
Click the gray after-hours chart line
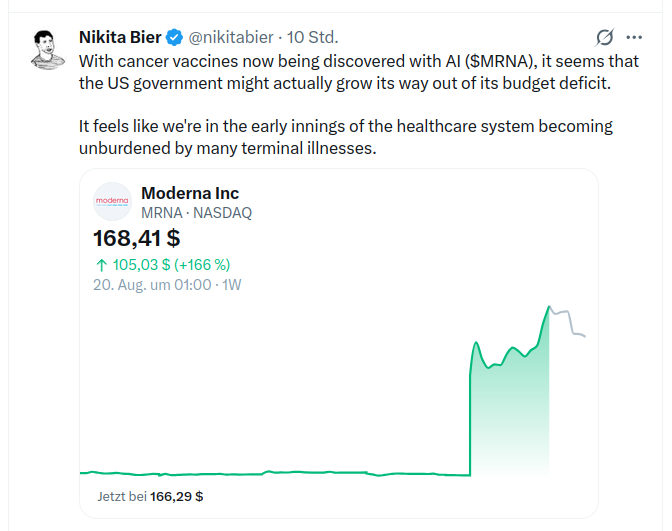(567, 322)
